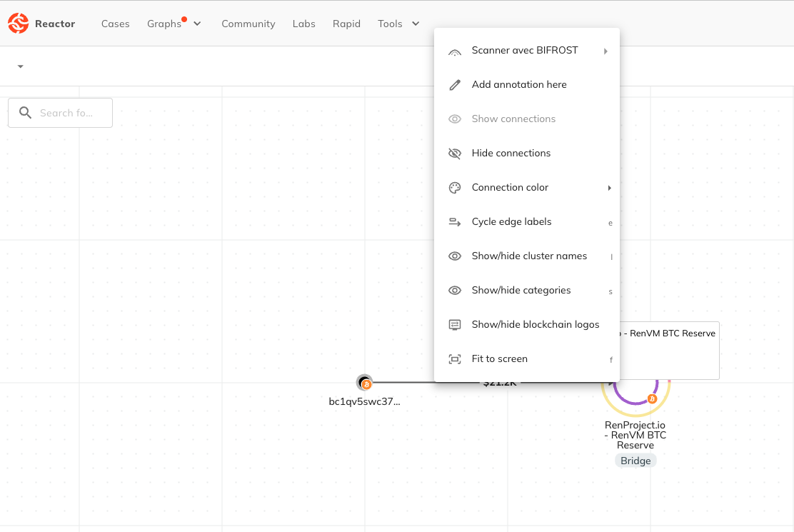The image size is (794, 532).
Task: Click the pencil icon for Add annotation
Action: [x=455, y=84]
